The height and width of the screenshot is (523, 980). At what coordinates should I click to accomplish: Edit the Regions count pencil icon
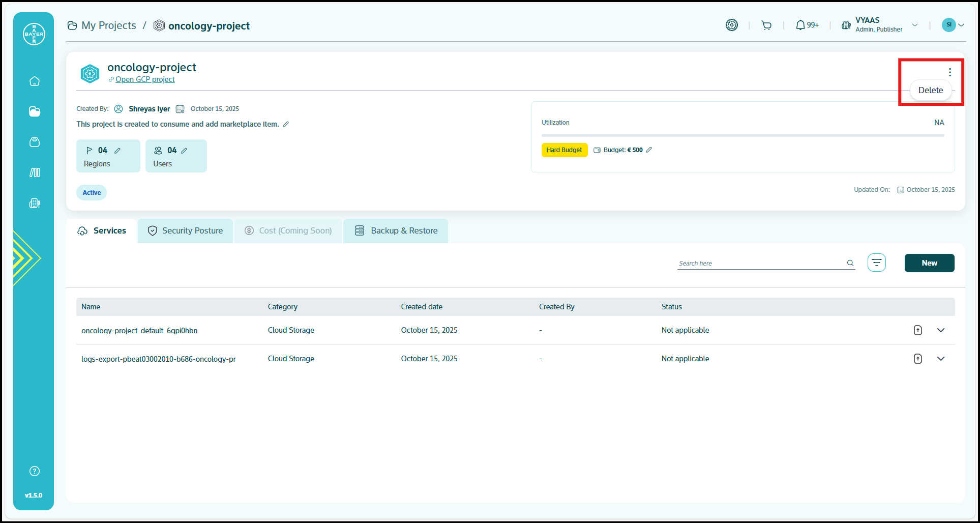coord(117,151)
